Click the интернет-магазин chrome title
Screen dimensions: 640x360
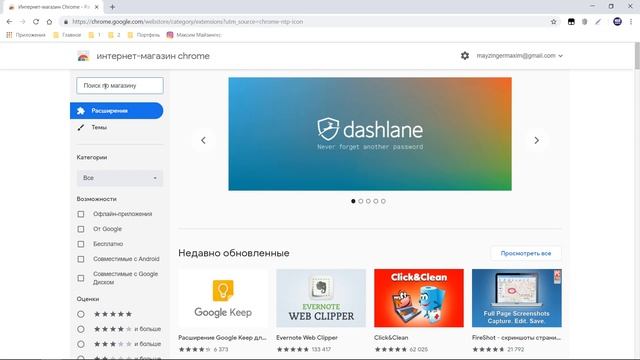point(153,56)
